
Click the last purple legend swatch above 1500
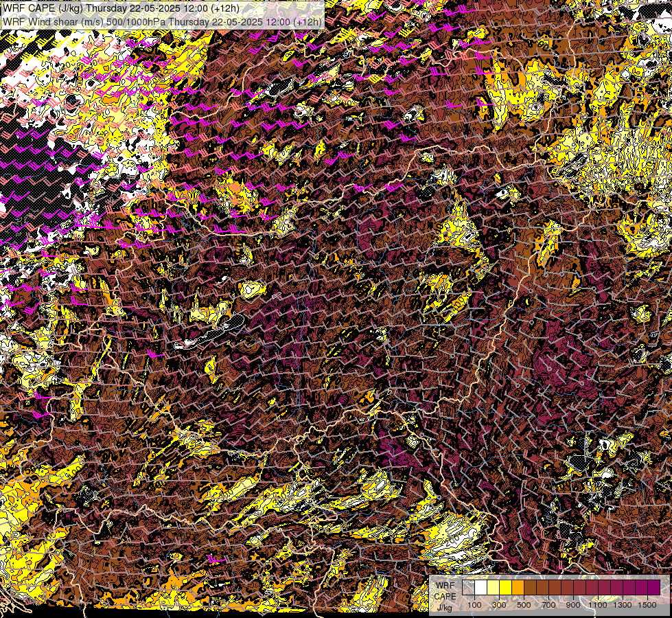[x=654, y=587]
